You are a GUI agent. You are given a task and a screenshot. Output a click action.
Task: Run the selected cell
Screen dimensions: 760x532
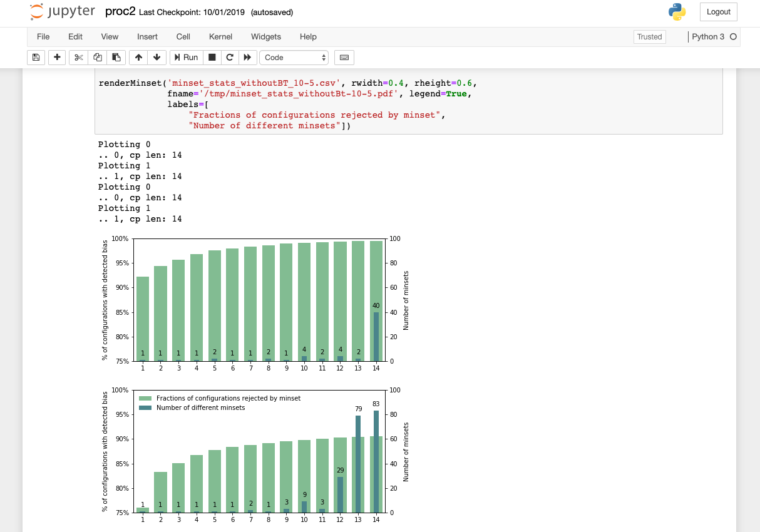pyautogui.click(x=186, y=57)
